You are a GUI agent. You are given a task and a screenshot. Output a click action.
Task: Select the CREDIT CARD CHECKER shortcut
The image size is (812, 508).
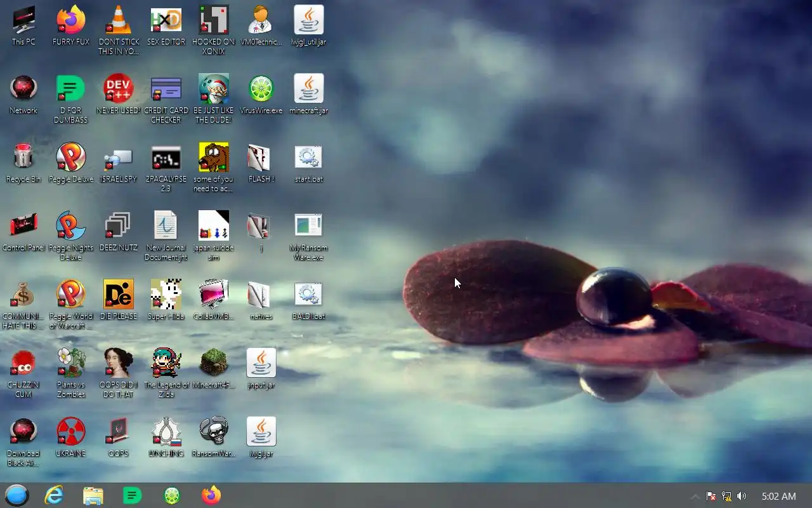coord(166,99)
